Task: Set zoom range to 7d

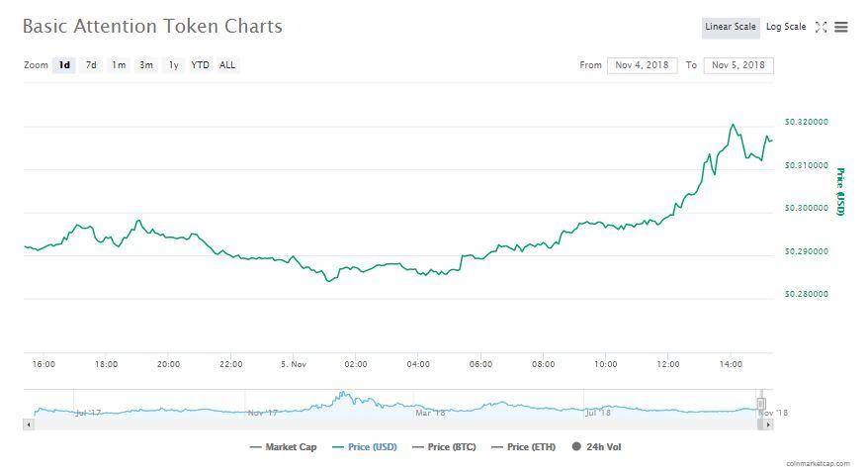Action: (91, 65)
